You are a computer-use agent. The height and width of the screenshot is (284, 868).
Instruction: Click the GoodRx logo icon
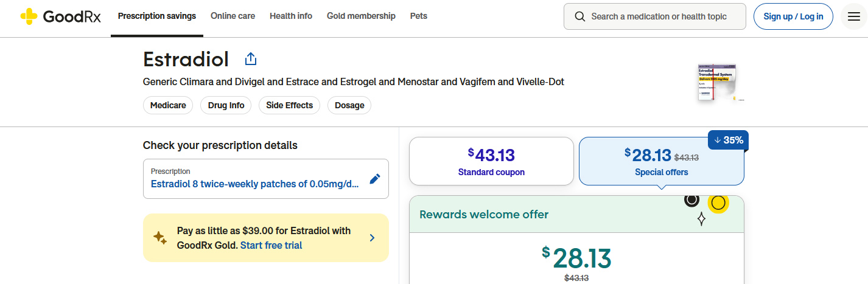point(29,16)
